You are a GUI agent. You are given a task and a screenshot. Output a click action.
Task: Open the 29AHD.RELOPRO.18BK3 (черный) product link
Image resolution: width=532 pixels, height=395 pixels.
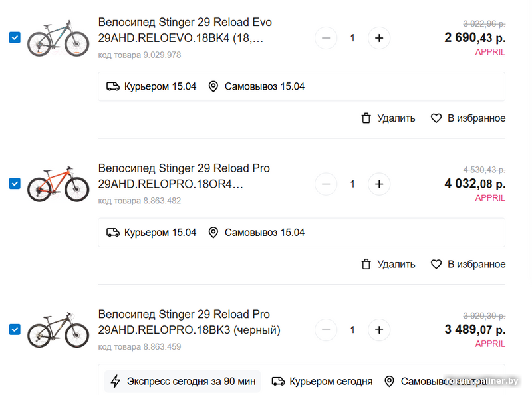click(x=189, y=330)
